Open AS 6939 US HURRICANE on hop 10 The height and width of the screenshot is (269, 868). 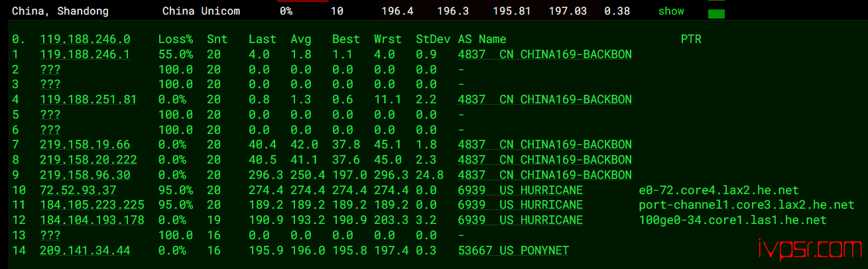521,190
